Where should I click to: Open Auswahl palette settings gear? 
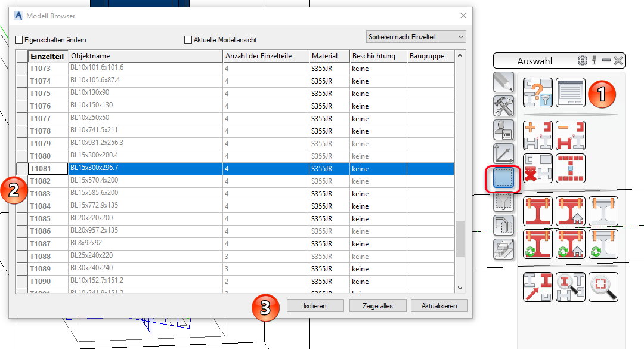point(583,61)
